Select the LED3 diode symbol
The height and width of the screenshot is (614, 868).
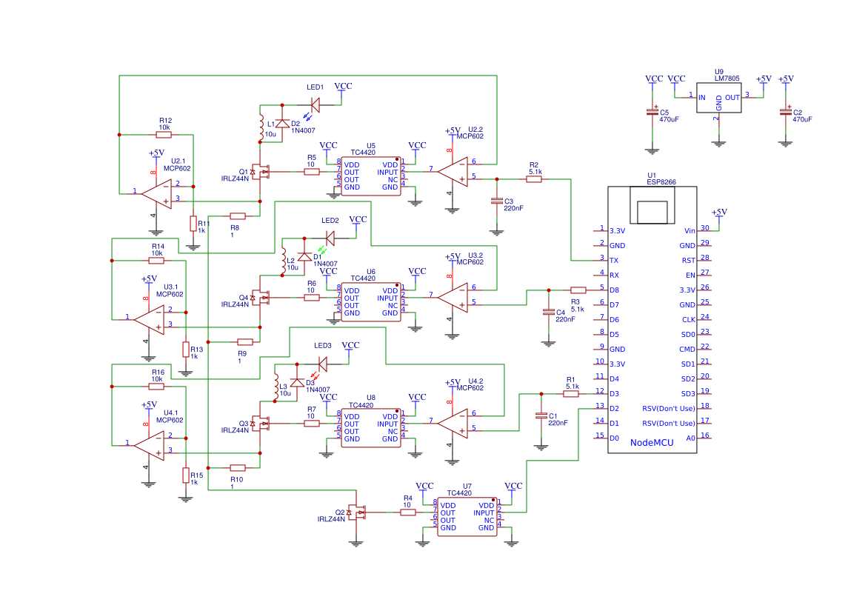pos(323,364)
